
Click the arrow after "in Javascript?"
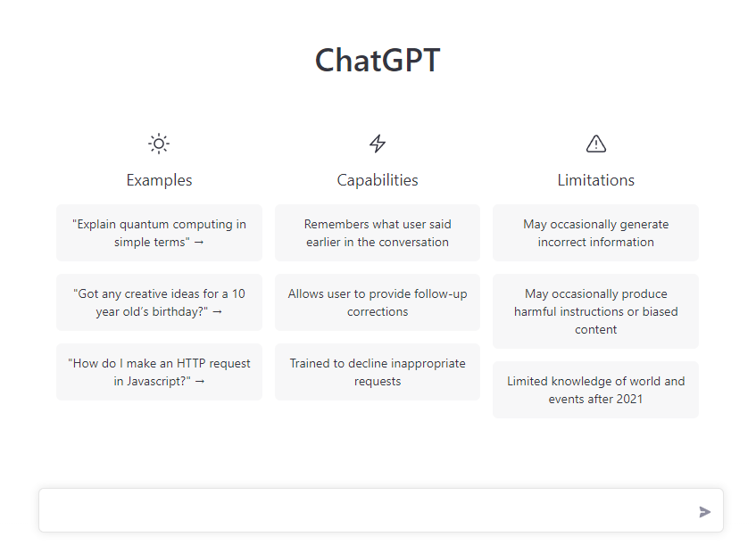tap(200, 382)
